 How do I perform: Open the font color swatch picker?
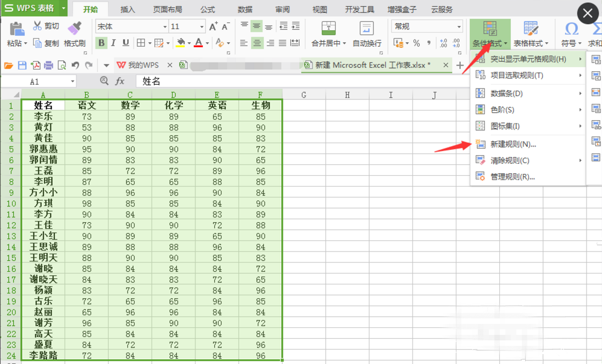pyautogui.click(x=198, y=42)
